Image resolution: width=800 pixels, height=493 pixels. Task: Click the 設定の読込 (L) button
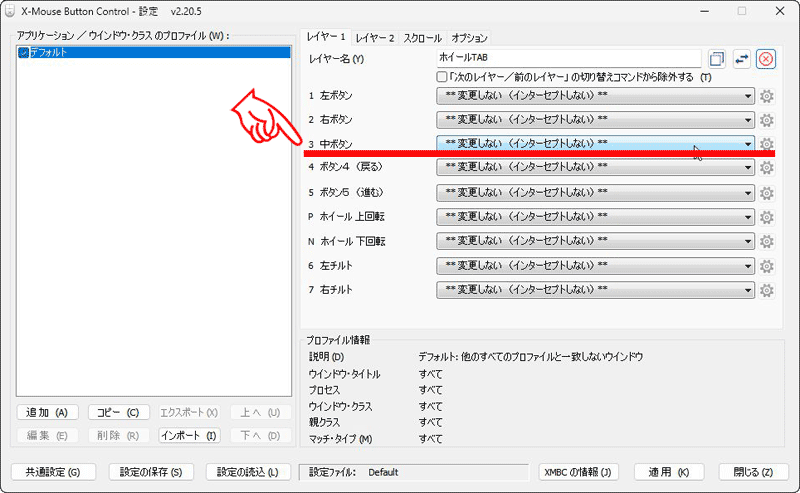pos(248,472)
